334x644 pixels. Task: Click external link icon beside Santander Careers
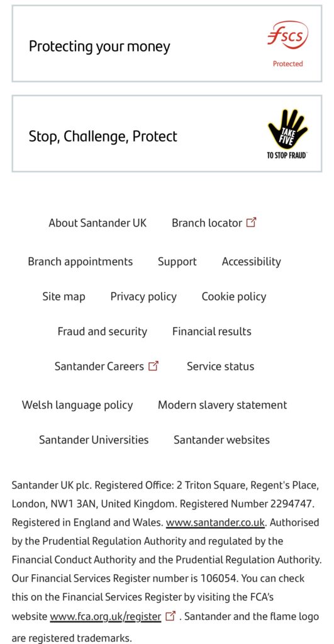point(153,366)
